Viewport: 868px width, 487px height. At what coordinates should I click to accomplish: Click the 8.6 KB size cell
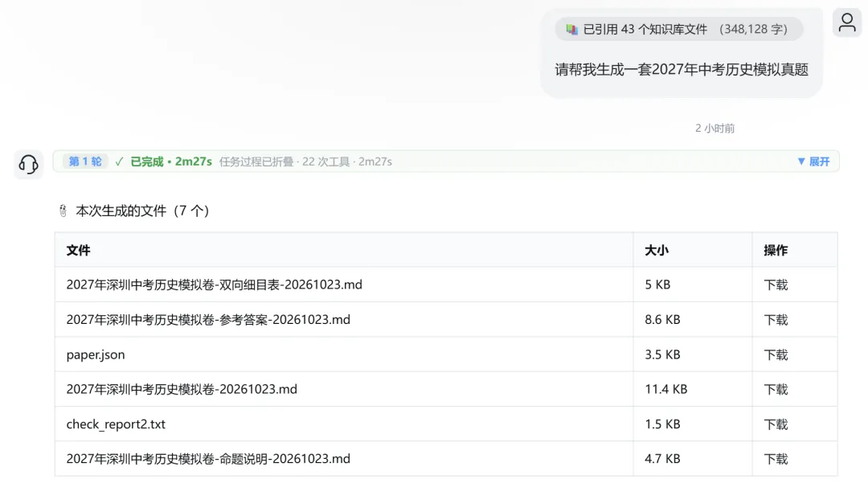pos(662,320)
